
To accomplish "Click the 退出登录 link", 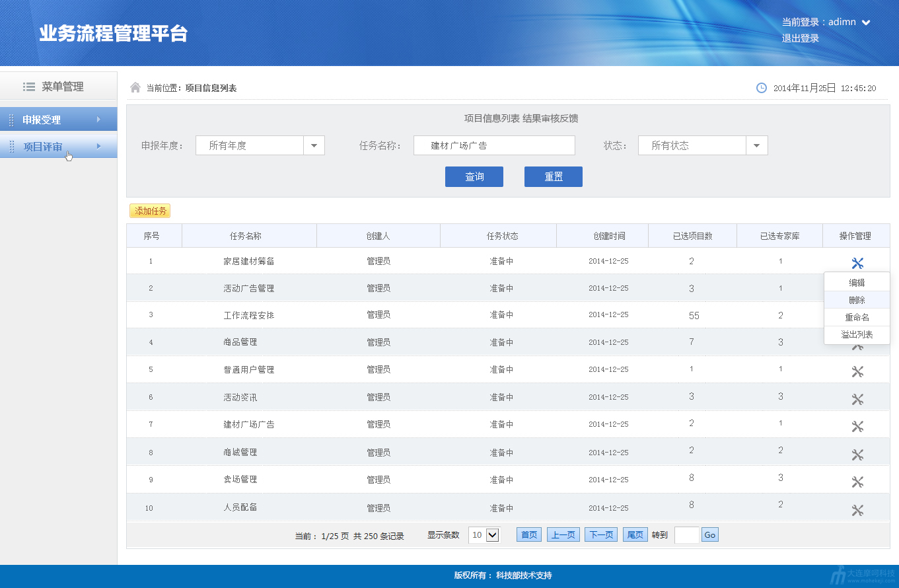I will (x=801, y=38).
